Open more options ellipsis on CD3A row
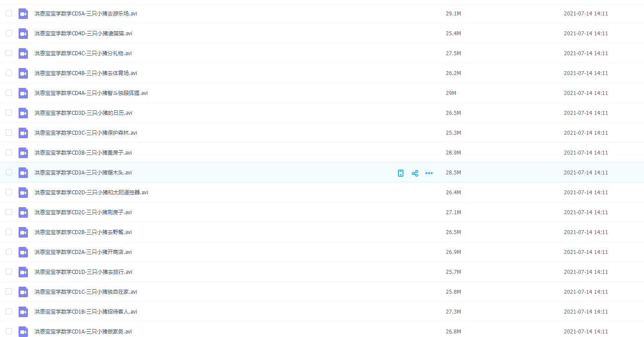This screenshot has height=337, width=644. pyautogui.click(x=429, y=173)
